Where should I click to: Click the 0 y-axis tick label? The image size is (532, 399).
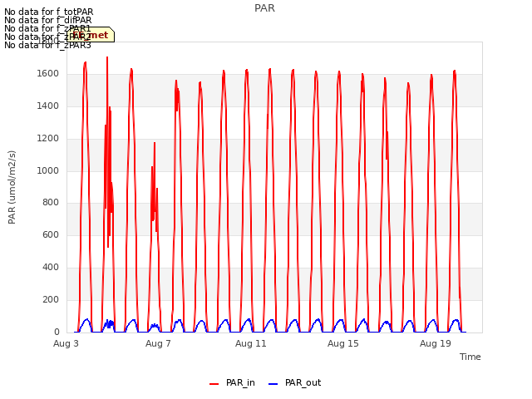pos(57,332)
